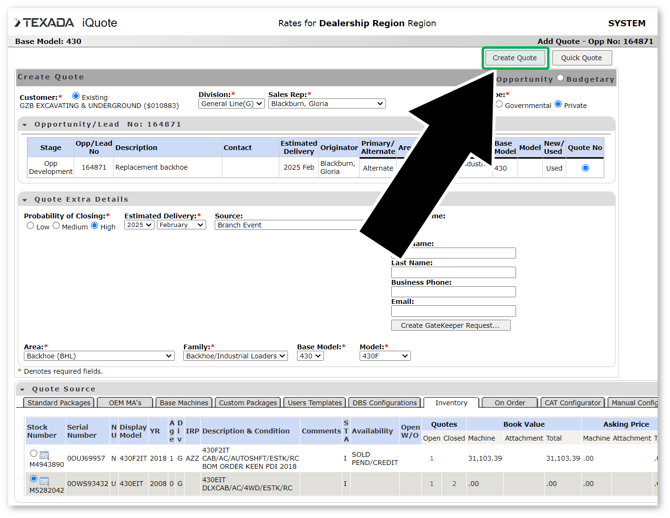Select quote number radio in opportunity row

click(585, 168)
